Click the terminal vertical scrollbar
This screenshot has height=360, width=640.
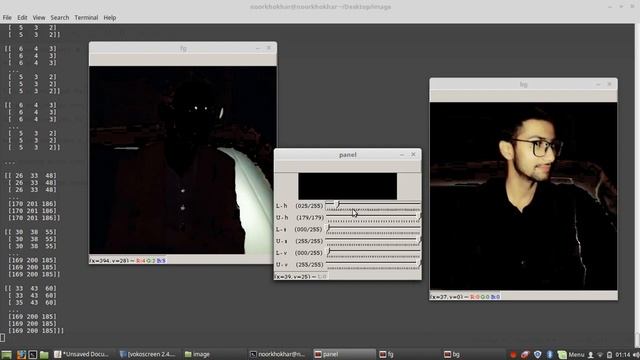coord(637,186)
